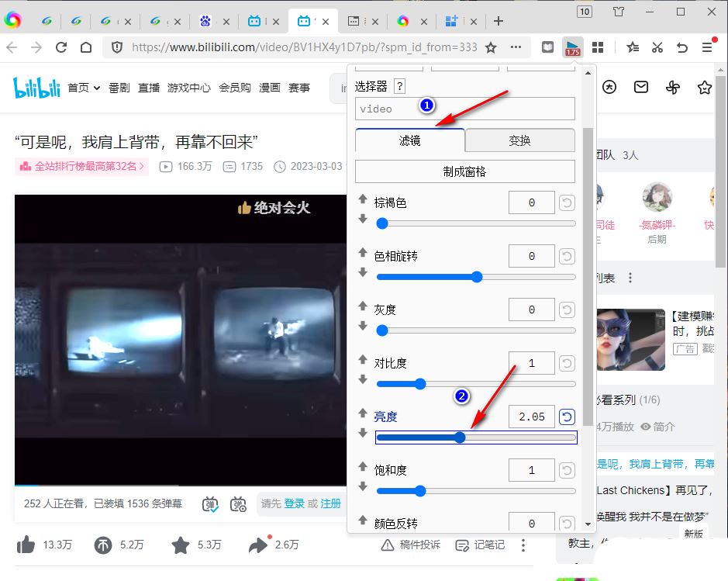728x581 pixels.
Task: Toggle danmaku display icon
Action: click(x=210, y=504)
